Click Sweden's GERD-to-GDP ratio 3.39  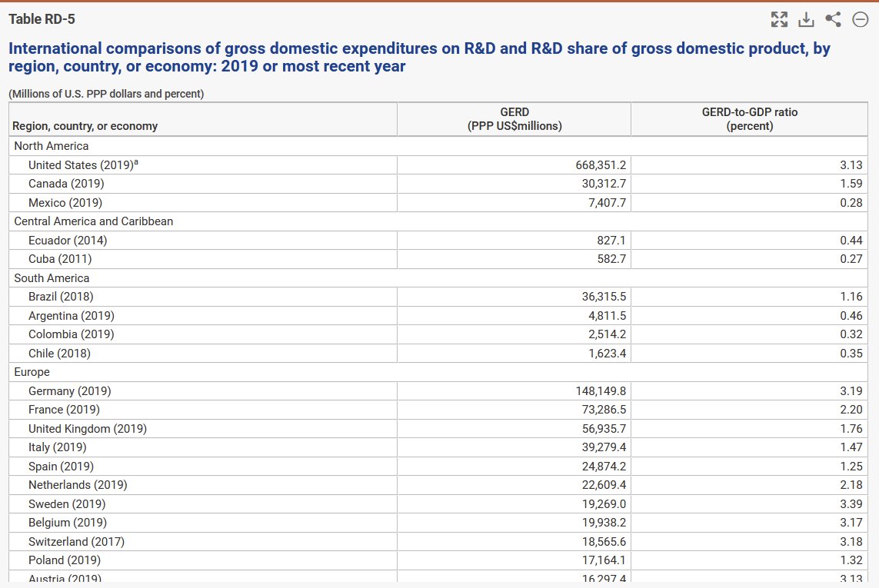[x=851, y=504]
